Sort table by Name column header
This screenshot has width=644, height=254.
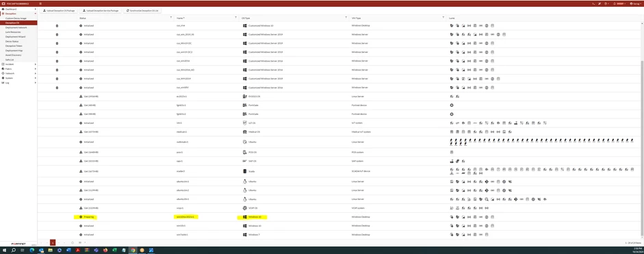tap(180, 18)
